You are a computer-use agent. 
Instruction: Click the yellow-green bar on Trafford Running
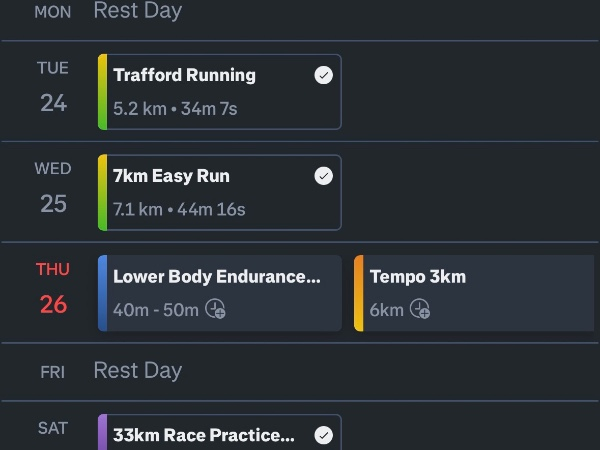pos(102,91)
